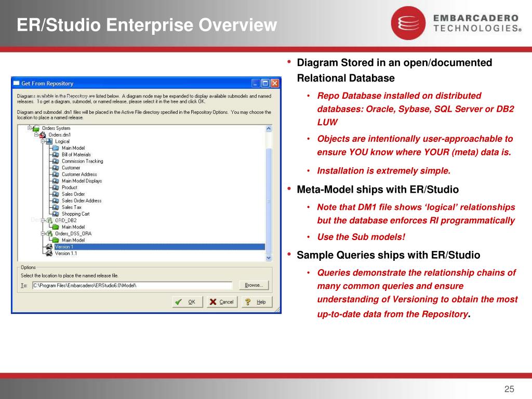
Task: Click the Version 1.1 named release icon
Action: (x=49, y=254)
